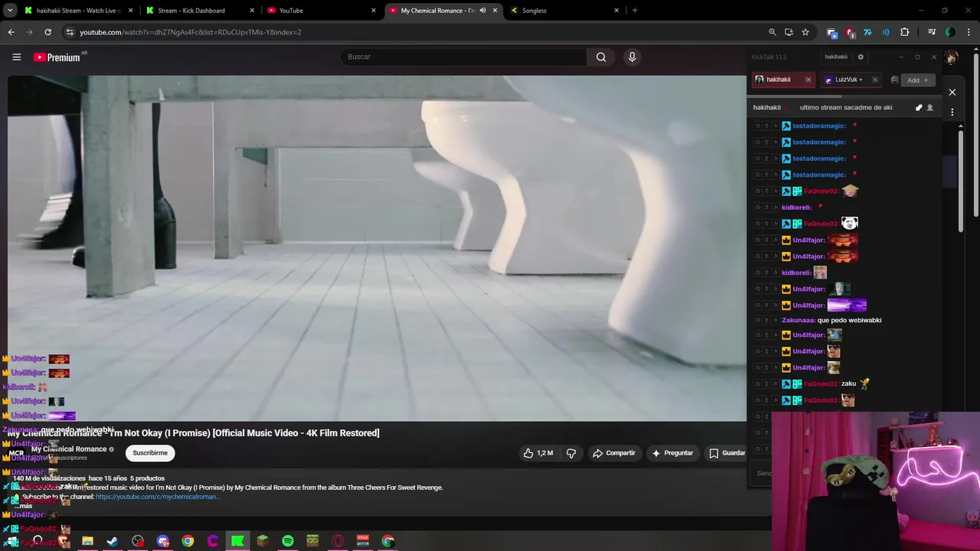Close the YouTube side panel with X
This screenshot has height=551, width=980.
(x=952, y=93)
